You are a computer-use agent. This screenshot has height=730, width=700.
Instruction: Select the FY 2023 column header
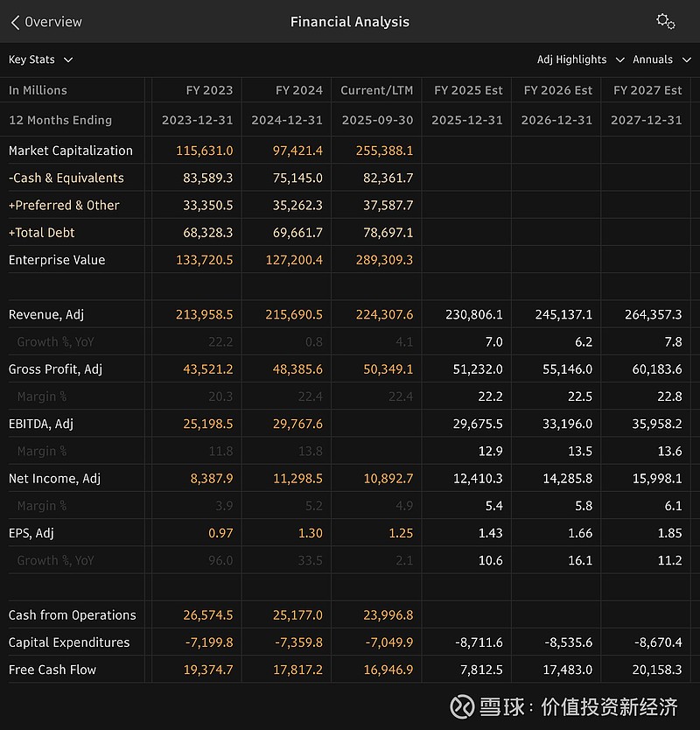pyautogui.click(x=209, y=90)
